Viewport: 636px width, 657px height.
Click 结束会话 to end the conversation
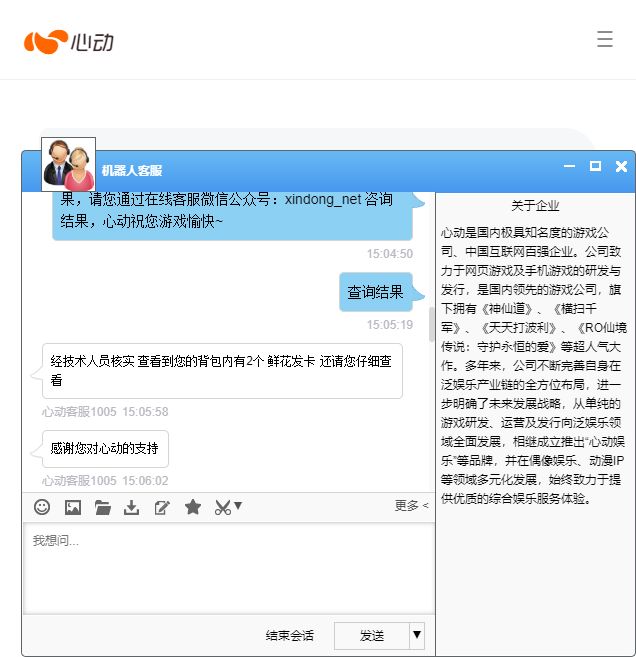click(x=290, y=636)
